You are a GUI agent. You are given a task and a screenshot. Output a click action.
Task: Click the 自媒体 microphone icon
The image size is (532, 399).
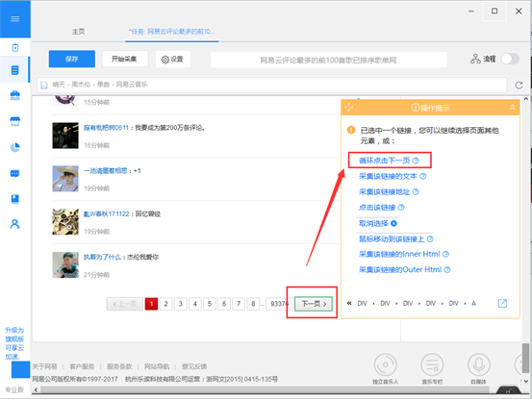point(479,364)
